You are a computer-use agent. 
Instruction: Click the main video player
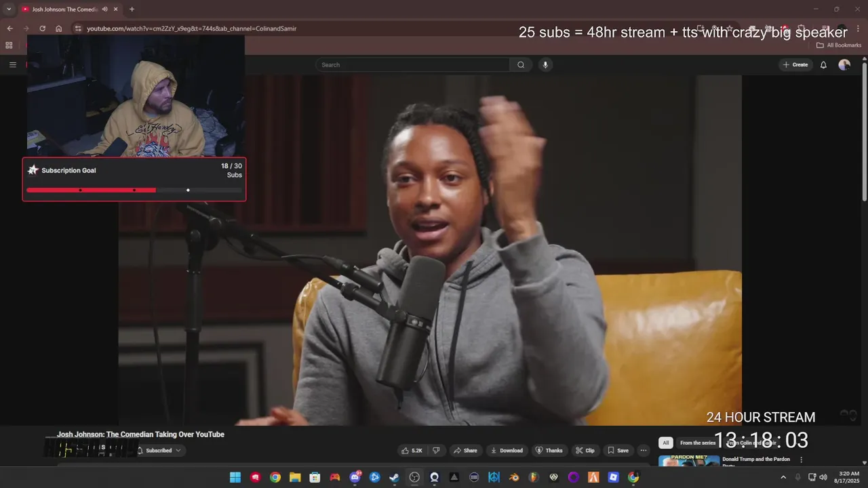430,250
